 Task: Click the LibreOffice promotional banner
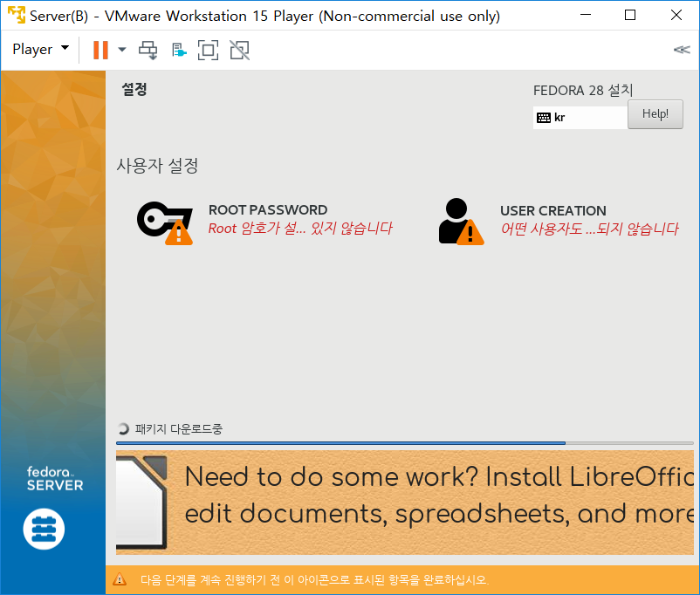click(x=404, y=503)
